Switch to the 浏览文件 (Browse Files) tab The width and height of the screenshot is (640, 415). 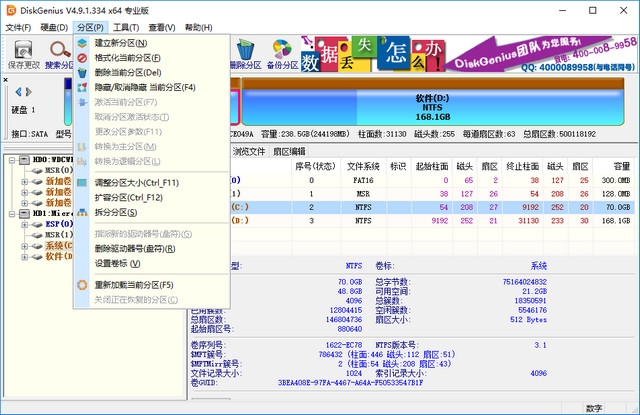click(249, 151)
